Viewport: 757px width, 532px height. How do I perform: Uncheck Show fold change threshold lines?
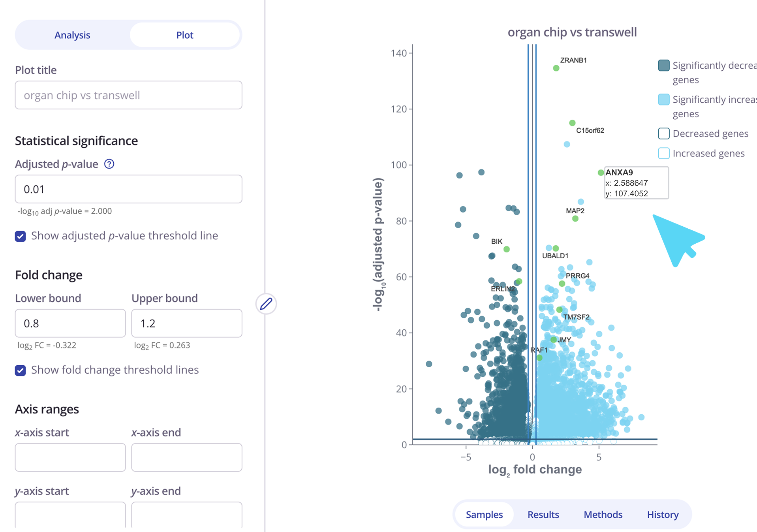(21, 370)
